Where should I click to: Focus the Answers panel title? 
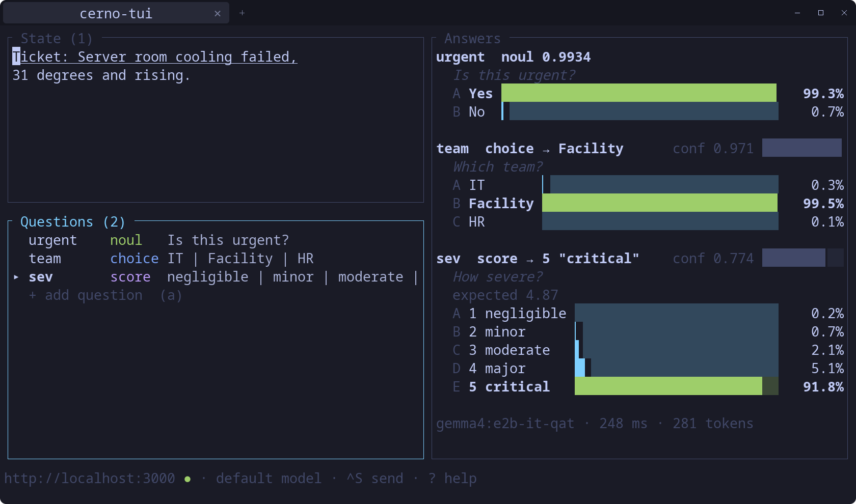(x=472, y=39)
